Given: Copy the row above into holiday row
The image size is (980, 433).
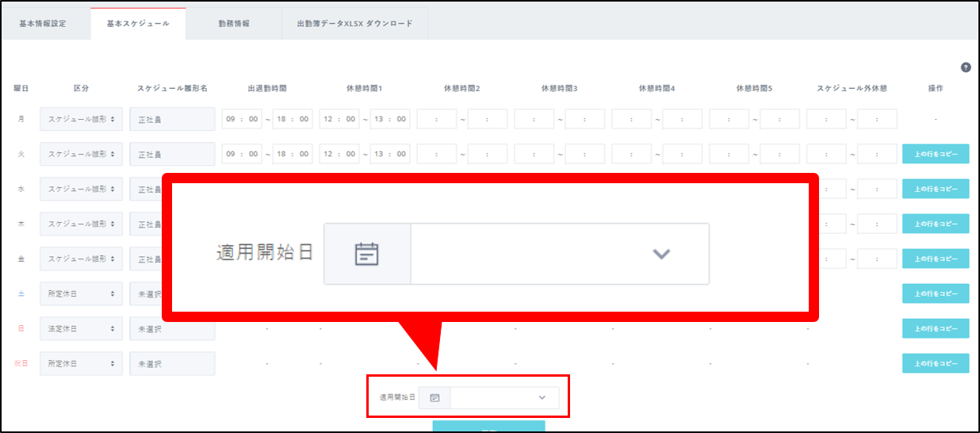Looking at the screenshot, I should (x=936, y=363).
